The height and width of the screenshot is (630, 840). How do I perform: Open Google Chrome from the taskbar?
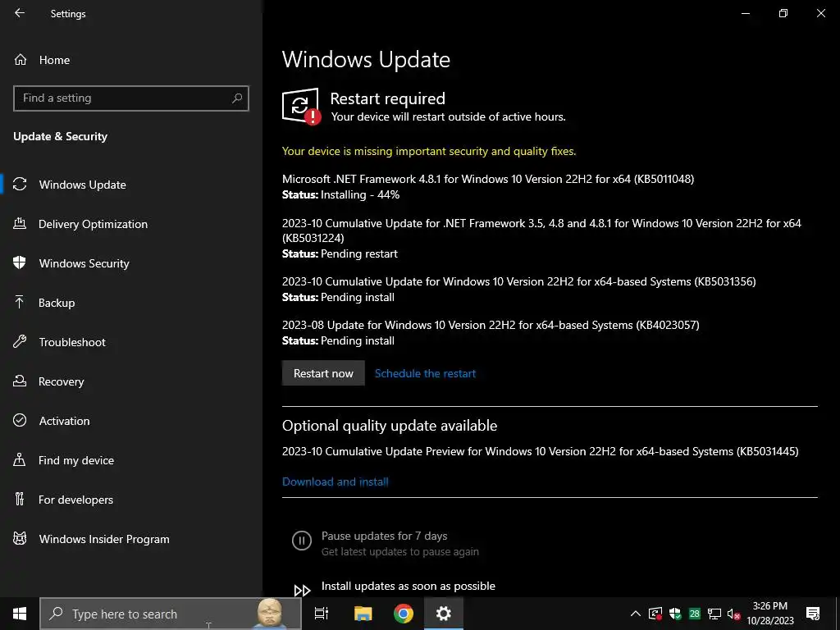point(404,614)
